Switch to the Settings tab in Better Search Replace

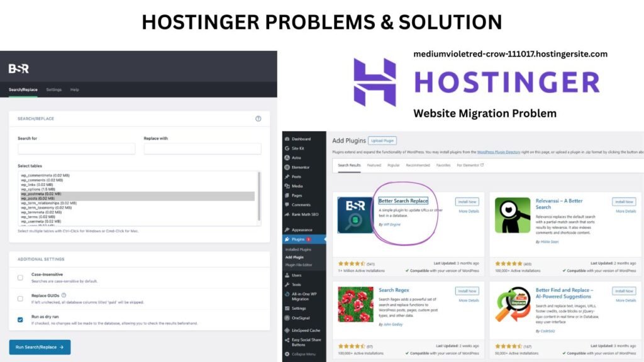pos(54,90)
